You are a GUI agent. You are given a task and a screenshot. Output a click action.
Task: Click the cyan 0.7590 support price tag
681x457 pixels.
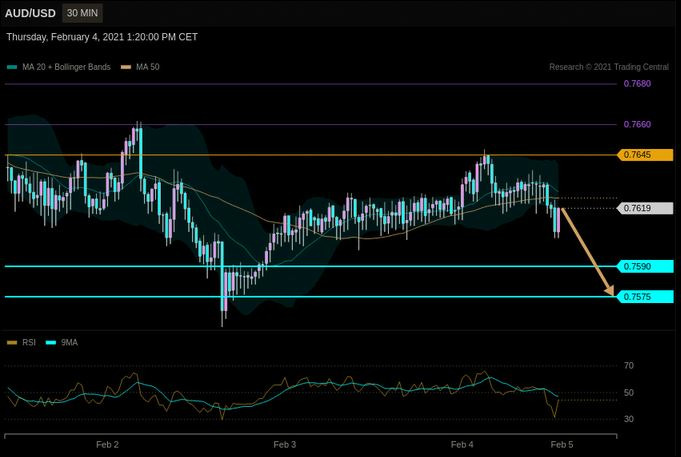click(x=645, y=266)
